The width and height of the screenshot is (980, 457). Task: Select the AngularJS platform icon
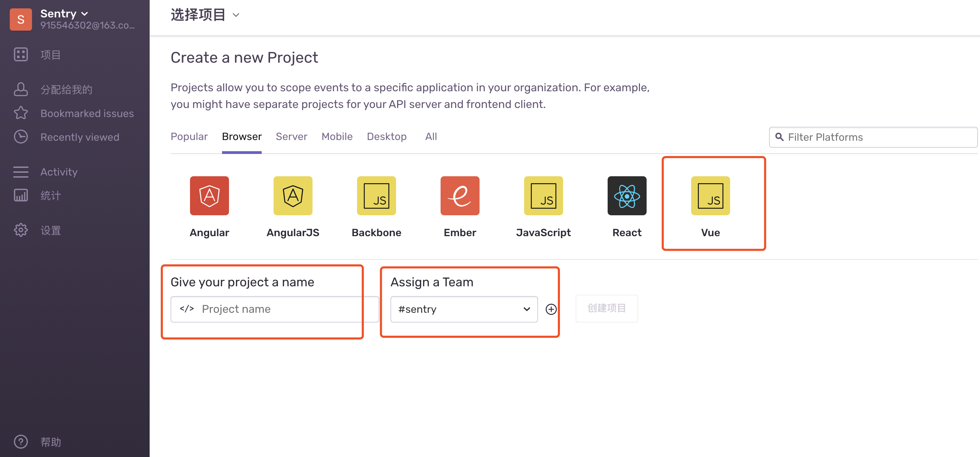(293, 196)
